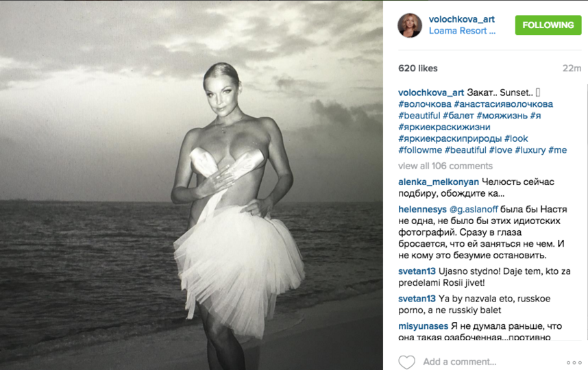588x370 pixels.
Task: Open hashtag #волочкова
Action: 424,104
